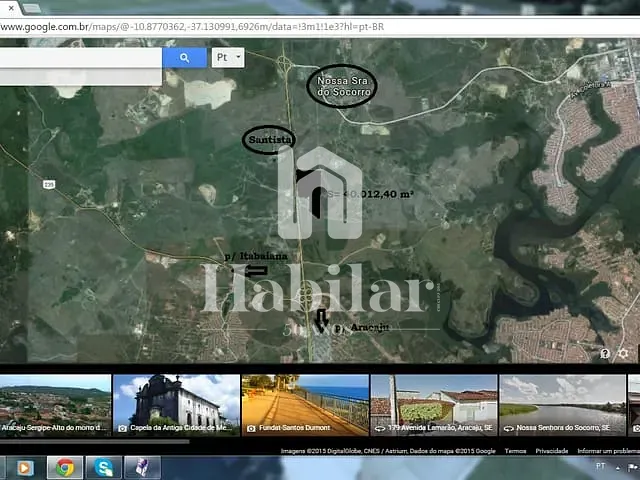Click the map help question mark icon
Screen dimensions: 640x480
605,353
